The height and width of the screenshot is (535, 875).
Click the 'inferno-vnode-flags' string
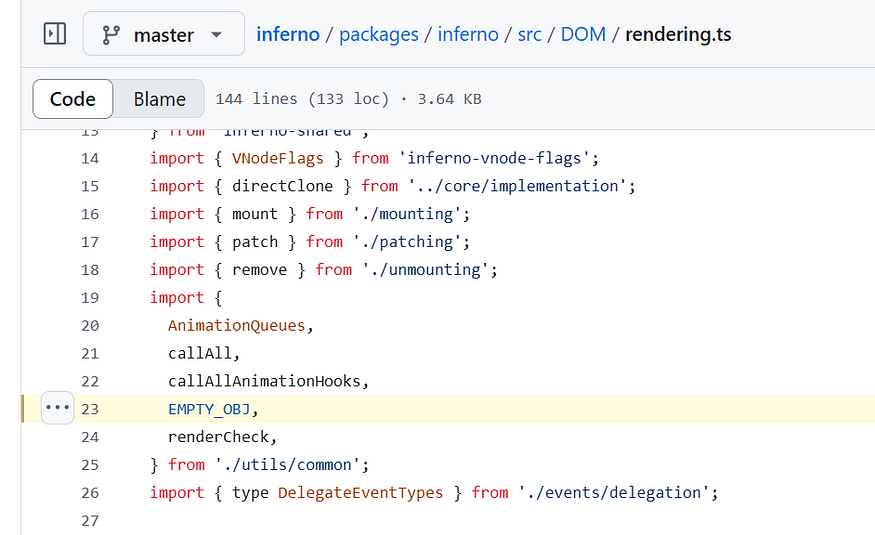(x=494, y=158)
